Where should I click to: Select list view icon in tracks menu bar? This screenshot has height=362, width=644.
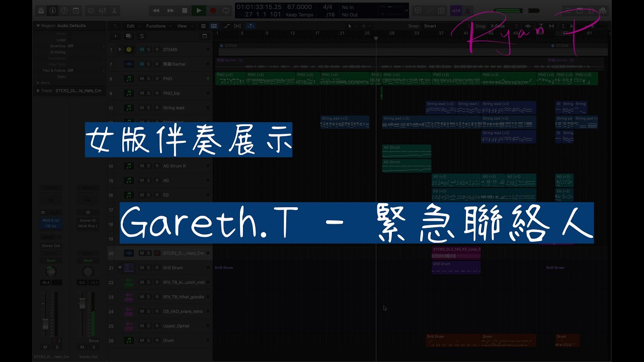point(214,26)
